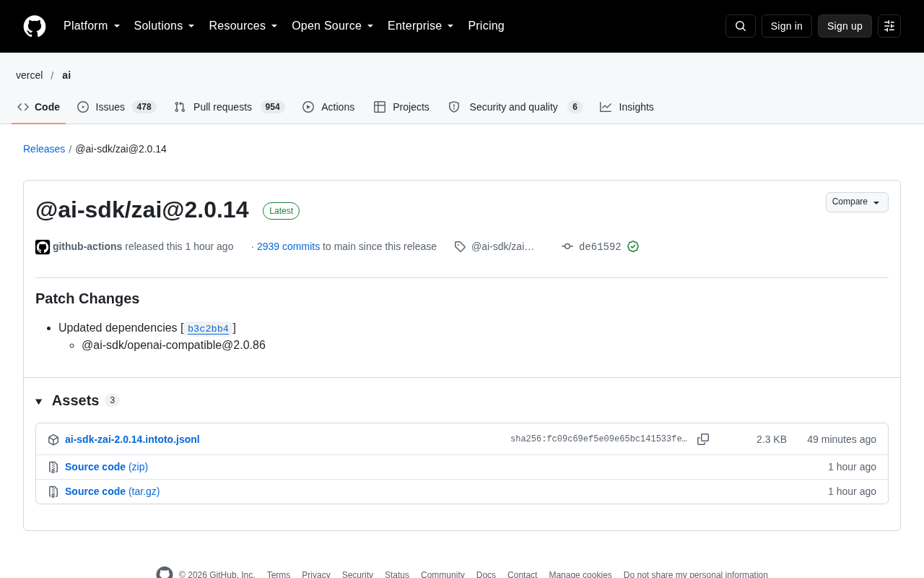Click zip file icon for Source code (zip)
This screenshot has width=924, height=578.
point(53,467)
